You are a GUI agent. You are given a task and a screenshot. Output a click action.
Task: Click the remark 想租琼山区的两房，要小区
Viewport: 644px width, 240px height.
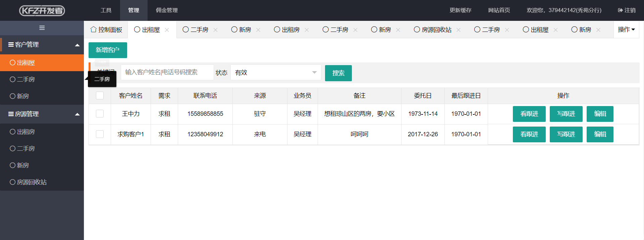359,114
